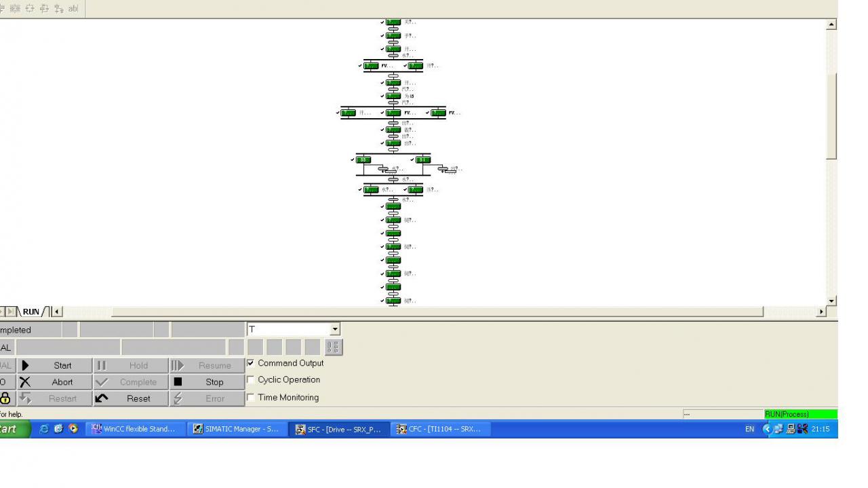The width and height of the screenshot is (868, 488).
Task: Click the 21:15 taskbar clock
Action: pyautogui.click(x=821, y=429)
